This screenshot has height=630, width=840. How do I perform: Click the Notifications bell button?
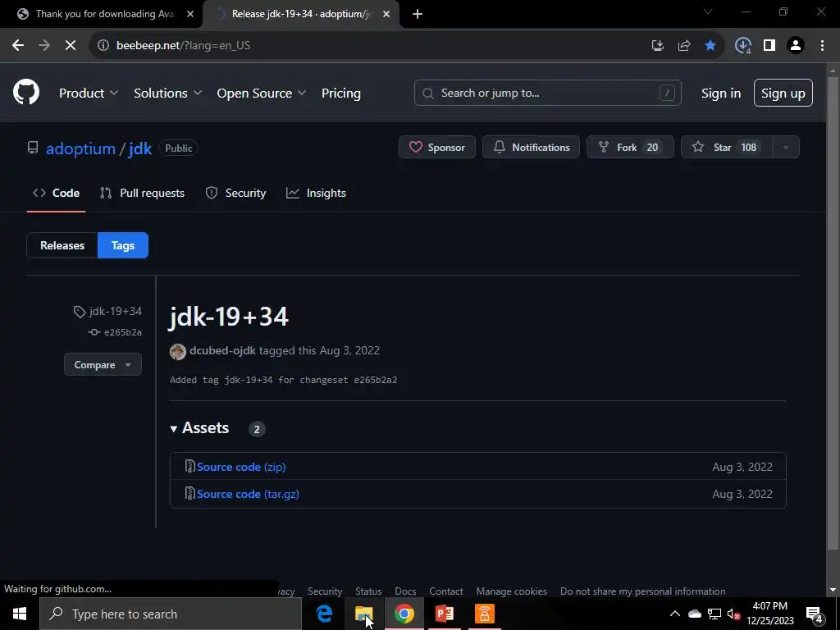pyautogui.click(x=531, y=148)
